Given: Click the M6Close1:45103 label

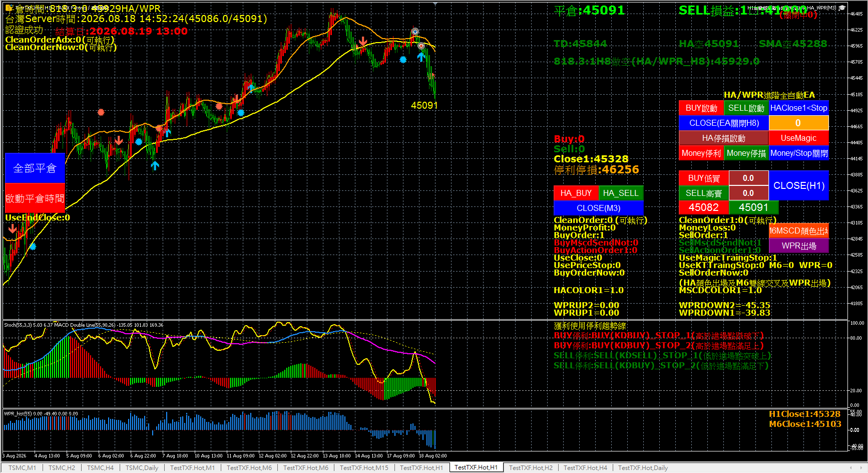Looking at the screenshot, I should coord(805,424).
